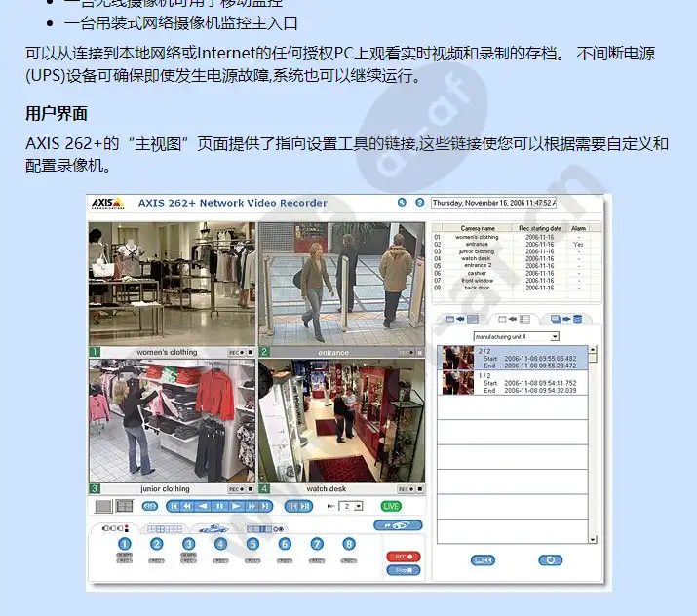Image resolution: width=697 pixels, height=616 pixels.
Task: Click the blue arrow-and-ring oval button above REC
Action: 398,525
